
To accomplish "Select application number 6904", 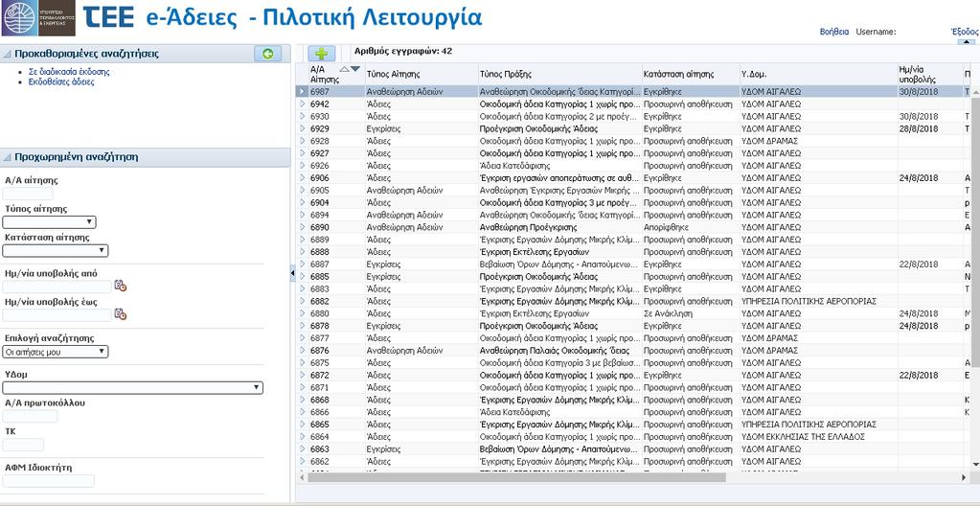I will [320, 202].
